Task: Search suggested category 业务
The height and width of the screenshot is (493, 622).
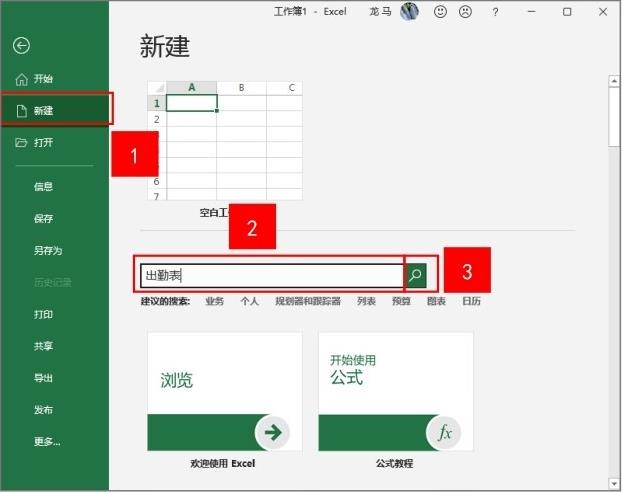Action: coord(215,301)
